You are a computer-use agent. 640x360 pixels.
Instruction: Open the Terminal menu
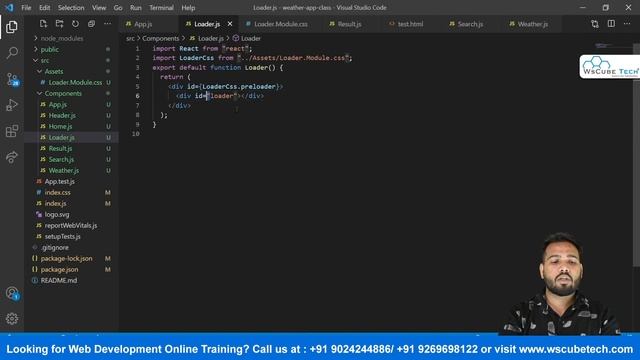click(x=161, y=8)
